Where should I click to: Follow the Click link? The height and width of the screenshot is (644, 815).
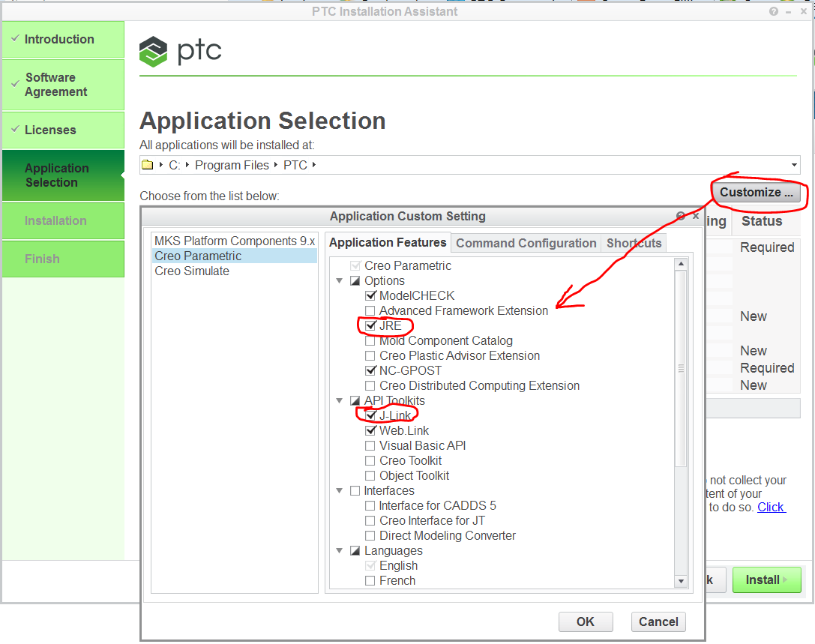(771, 507)
